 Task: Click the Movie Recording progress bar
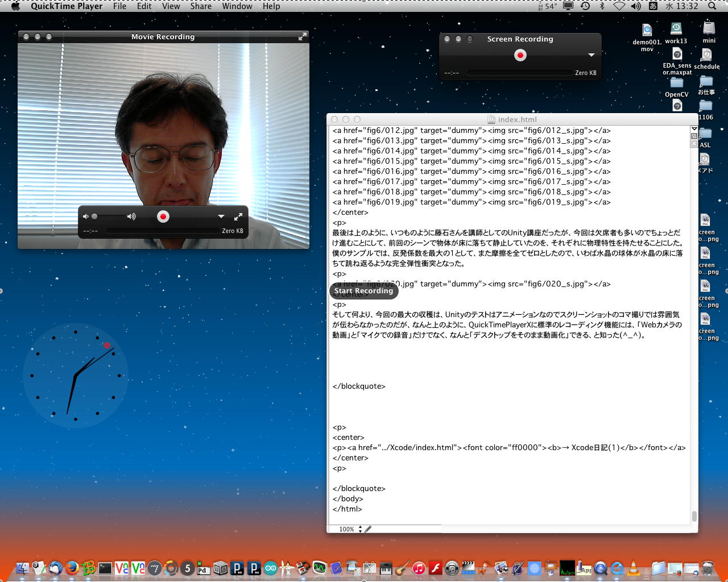tap(162, 231)
